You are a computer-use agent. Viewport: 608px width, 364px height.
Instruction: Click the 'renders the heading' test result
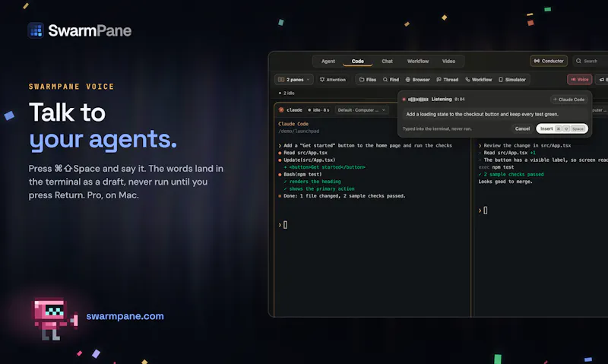[312, 182]
